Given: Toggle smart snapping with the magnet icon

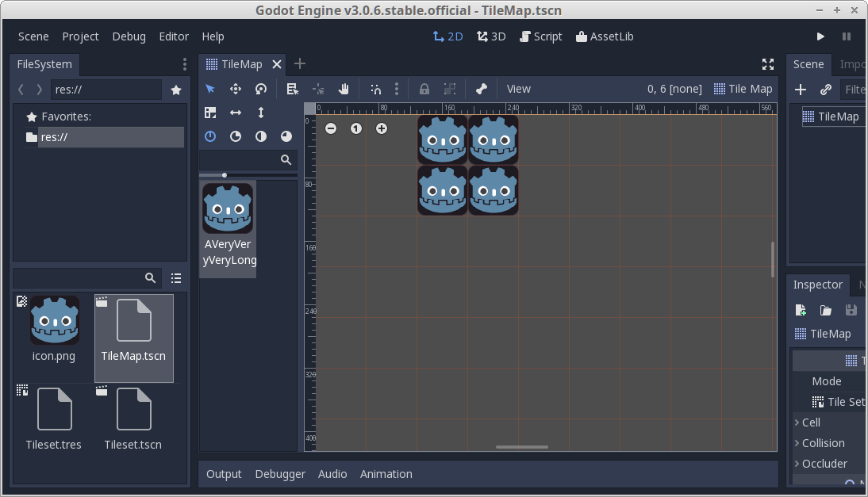Looking at the screenshot, I should coord(375,89).
